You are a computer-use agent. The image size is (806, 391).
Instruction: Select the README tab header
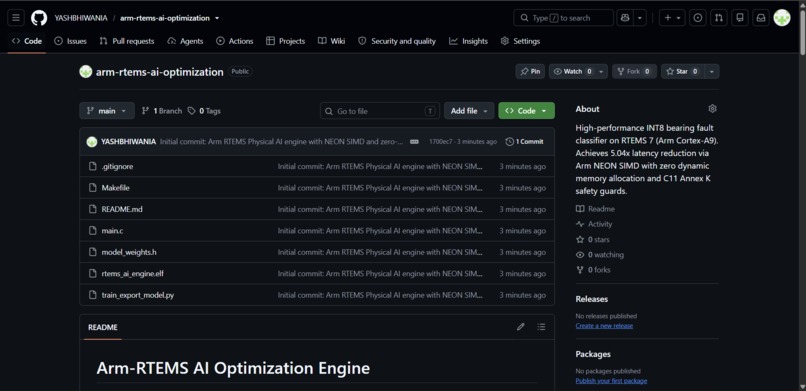(103, 327)
